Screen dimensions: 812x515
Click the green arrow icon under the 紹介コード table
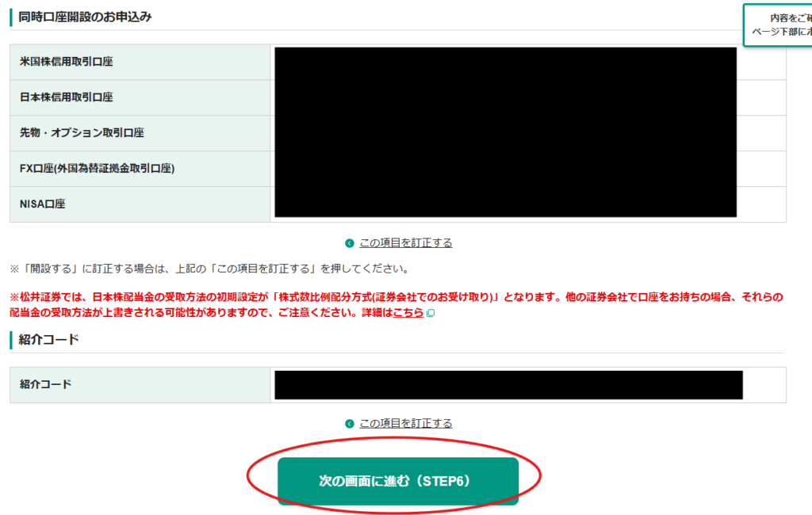click(x=349, y=424)
